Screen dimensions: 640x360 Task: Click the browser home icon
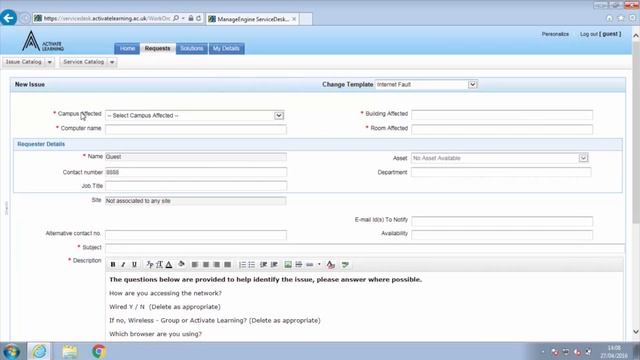(x=609, y=18)
